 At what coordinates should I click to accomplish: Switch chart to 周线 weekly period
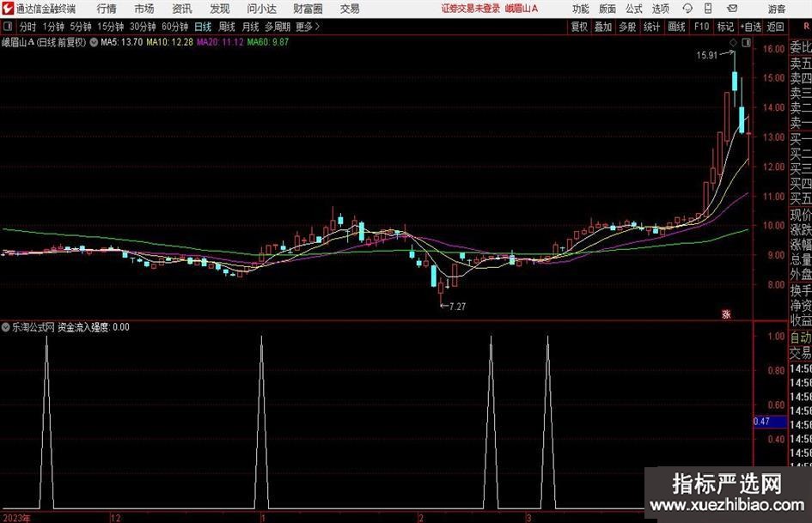point(227,27)
